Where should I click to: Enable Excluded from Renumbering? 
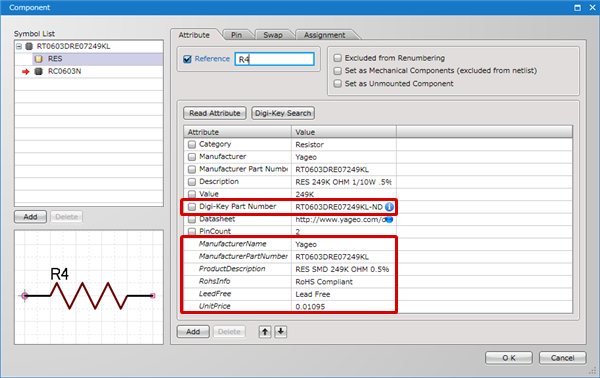pyautogui.click(x=338, y=58)
